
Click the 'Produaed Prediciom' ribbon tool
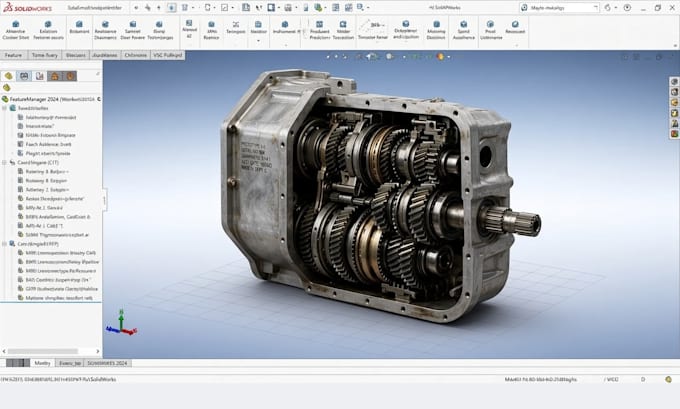[x=320, y=30]
